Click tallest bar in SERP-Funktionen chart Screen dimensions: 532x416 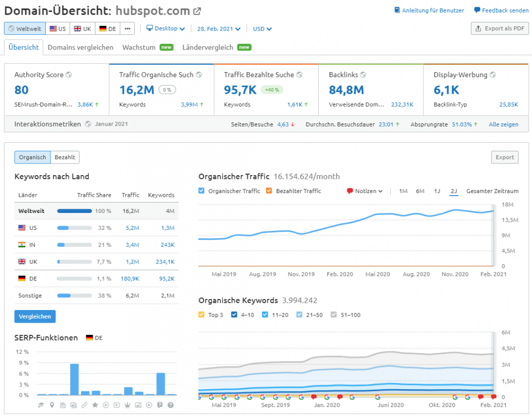(74, 379)
